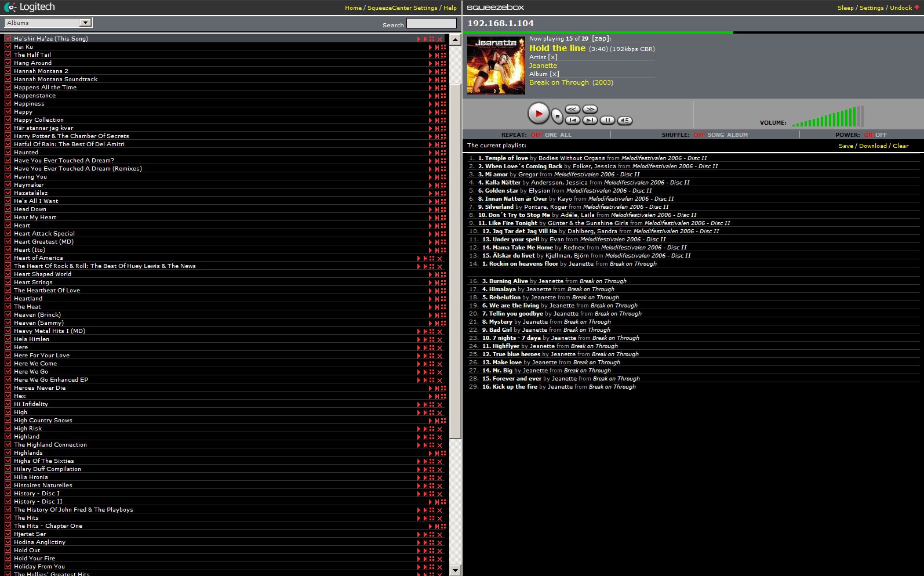Open the album link Break on Through (2003)

point(571,82)
